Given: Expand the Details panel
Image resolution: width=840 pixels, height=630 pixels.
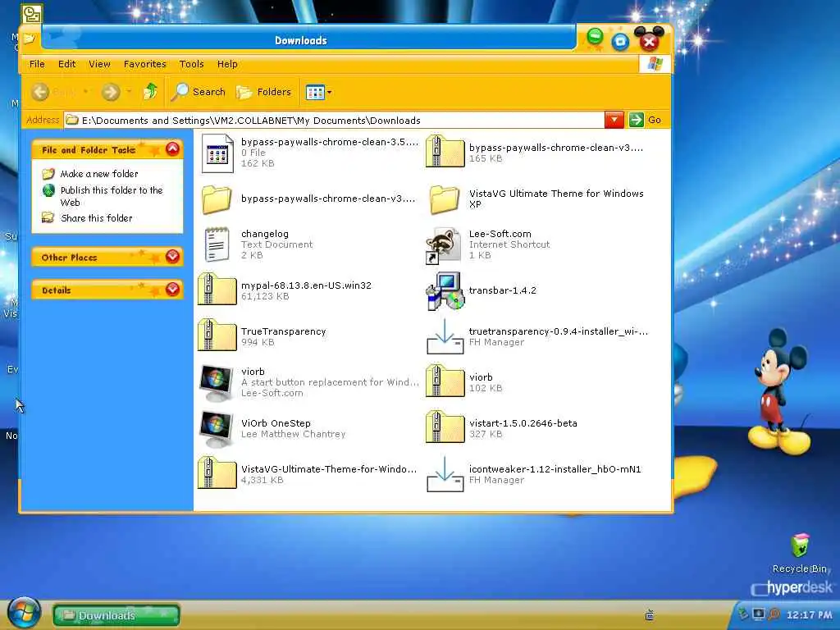Looking at the screenshot, I should pyautogui.click(x=172, y=290).
